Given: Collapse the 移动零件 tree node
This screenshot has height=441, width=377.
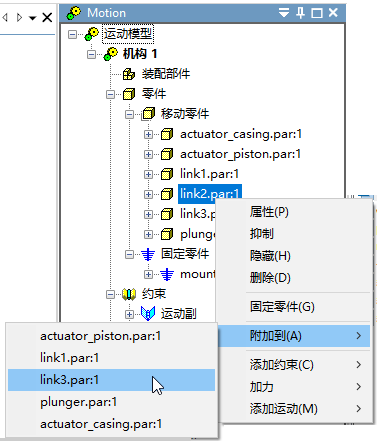Looking at the screenshot, I should [x=129, y=115].
